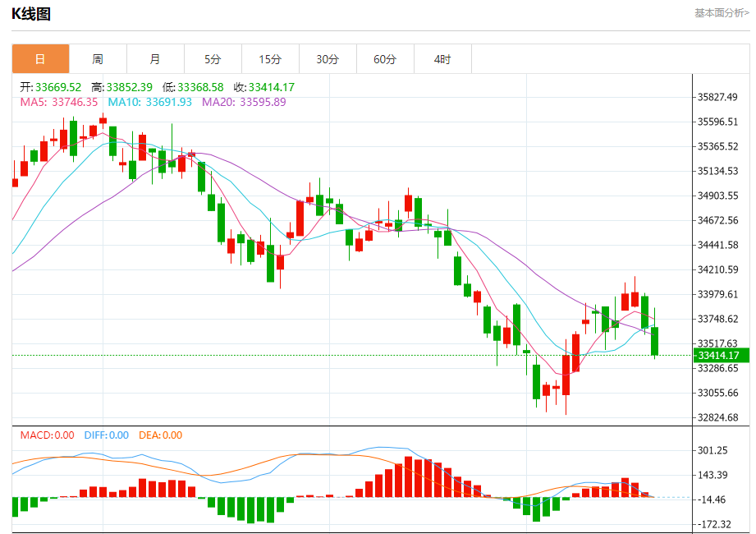
Task: Click the 33979.61 price axis label
Action: (x=717, y=294)
